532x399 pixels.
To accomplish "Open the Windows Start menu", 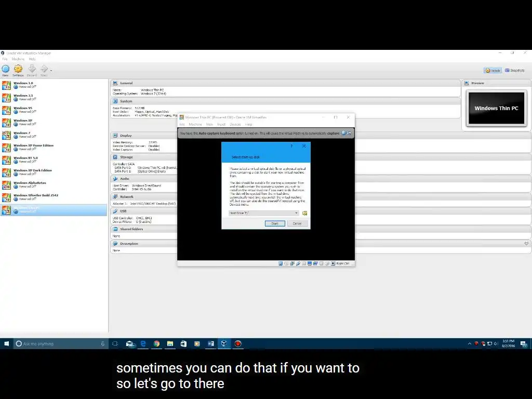I will click(x=6, y=344).
